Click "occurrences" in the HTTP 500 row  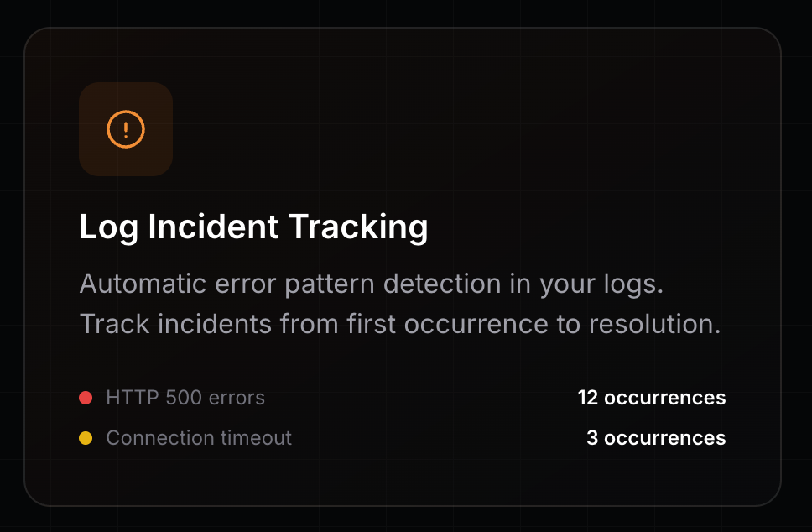(x=665, y=398)
